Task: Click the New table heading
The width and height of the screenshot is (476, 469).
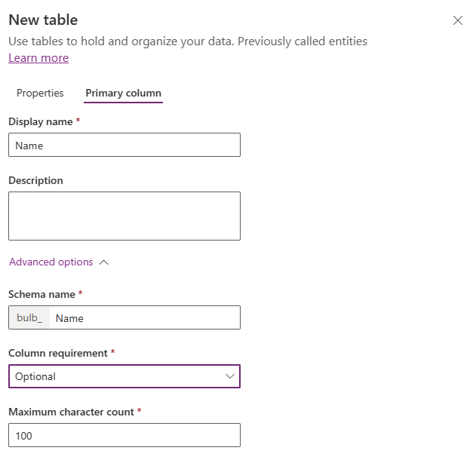Action: click(43, 20)
